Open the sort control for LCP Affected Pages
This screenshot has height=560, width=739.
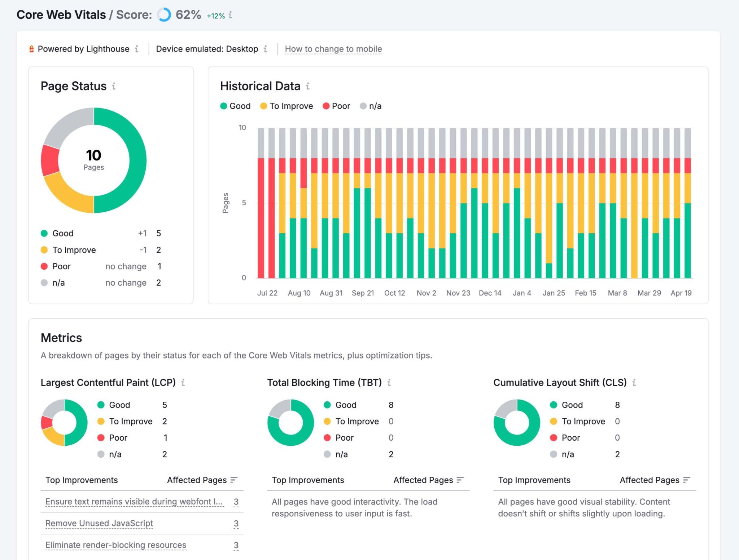pyautogui.click(x=234, y=480)
